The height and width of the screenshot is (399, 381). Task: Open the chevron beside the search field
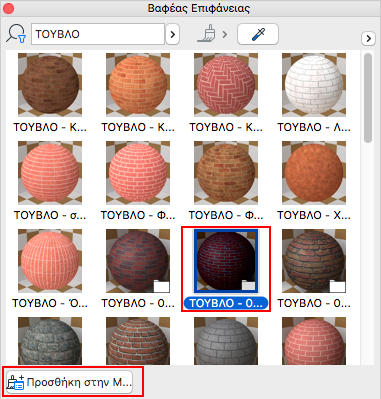(x=173, y=34)
